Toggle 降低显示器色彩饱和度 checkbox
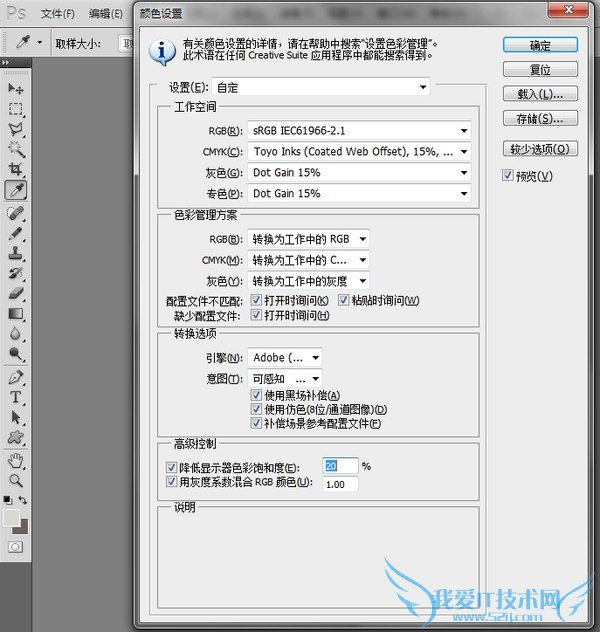The height and width of the screenshot is (632, 600). coord(171,468)
